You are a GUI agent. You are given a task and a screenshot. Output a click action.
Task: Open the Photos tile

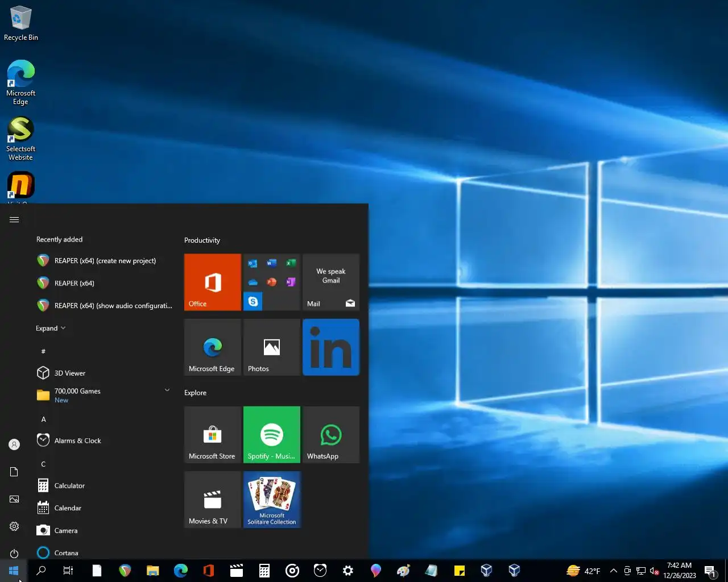(272, 347)
